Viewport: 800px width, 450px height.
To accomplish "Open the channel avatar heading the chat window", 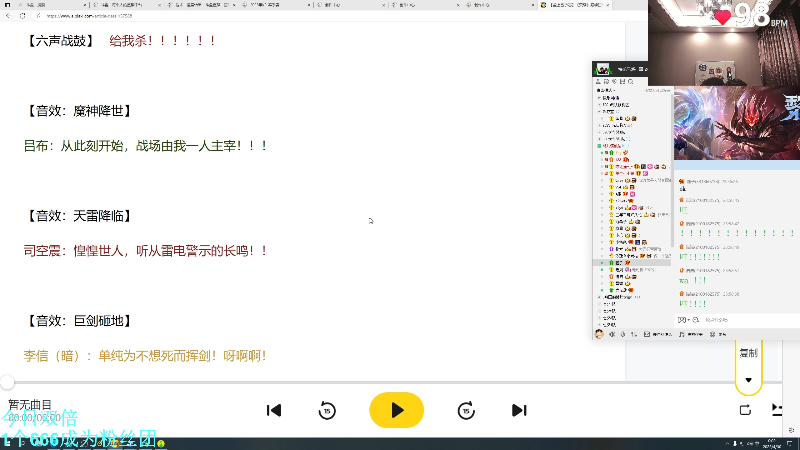I will [x=603, y=69].
